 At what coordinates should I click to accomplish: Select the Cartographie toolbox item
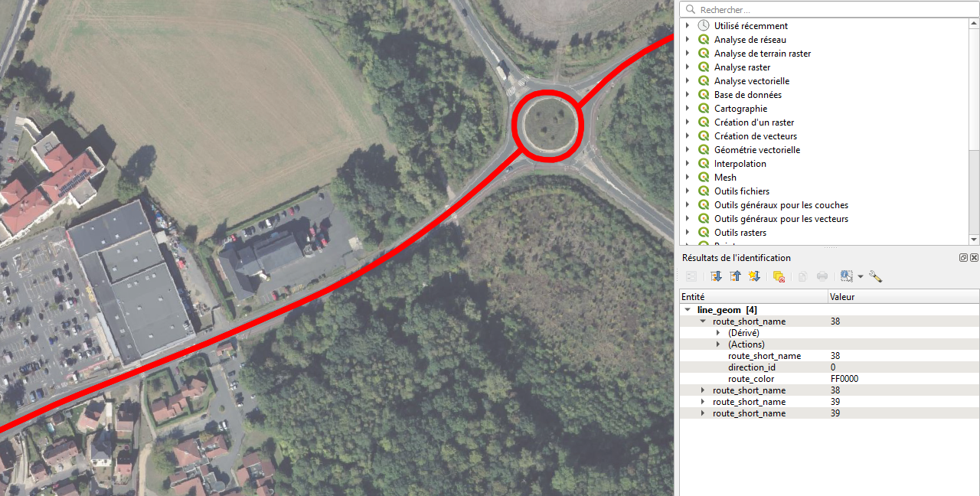coord(740,109)
